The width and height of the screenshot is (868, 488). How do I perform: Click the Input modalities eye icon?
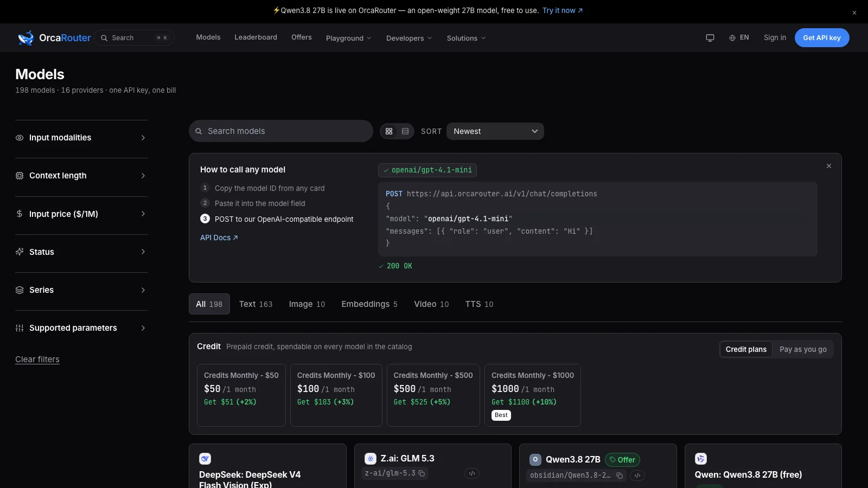tap(20, 138)
